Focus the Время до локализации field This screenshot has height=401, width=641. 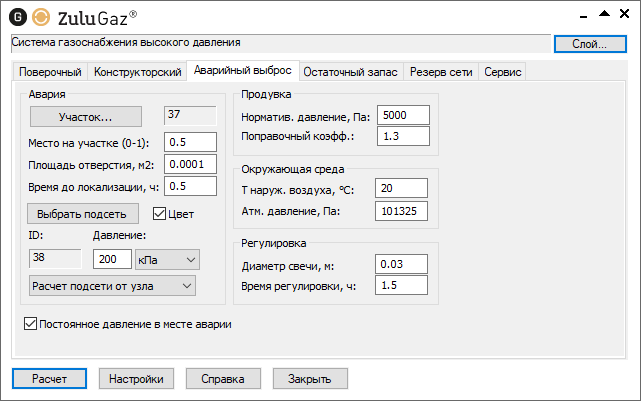[x=191, y=186]
